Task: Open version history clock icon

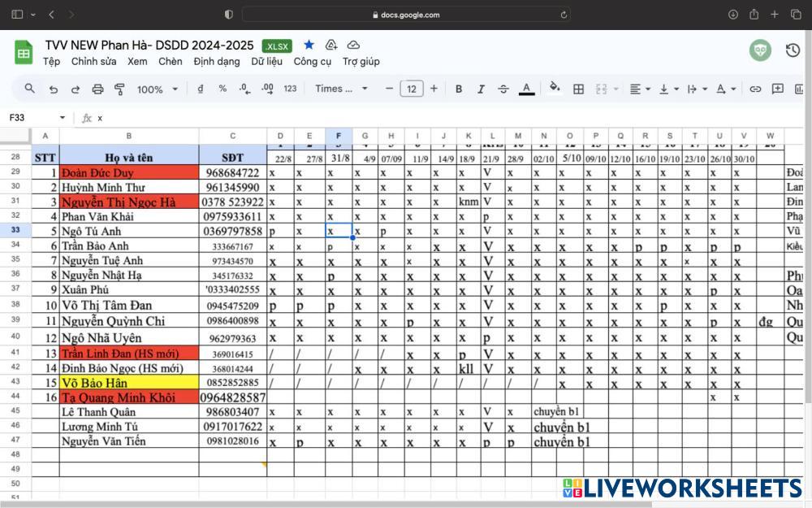Action: 793,50
